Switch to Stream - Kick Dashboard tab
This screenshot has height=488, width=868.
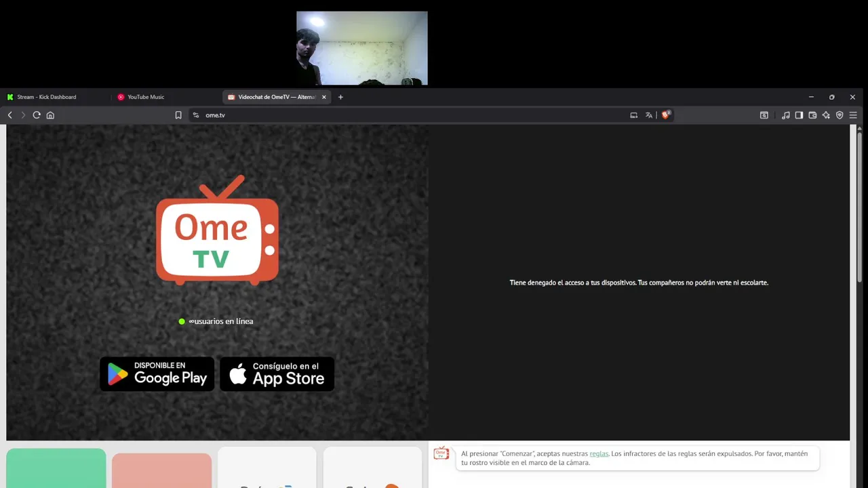click(x=56, y=97)
